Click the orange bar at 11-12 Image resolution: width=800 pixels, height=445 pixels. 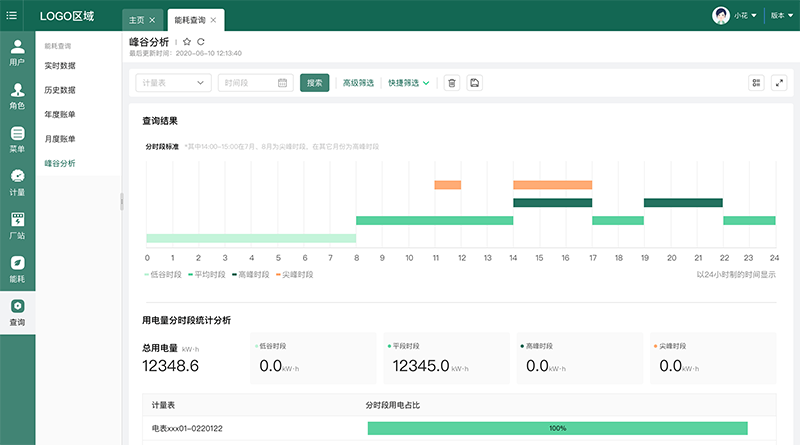pyautogui.click(x=447, y=185)
